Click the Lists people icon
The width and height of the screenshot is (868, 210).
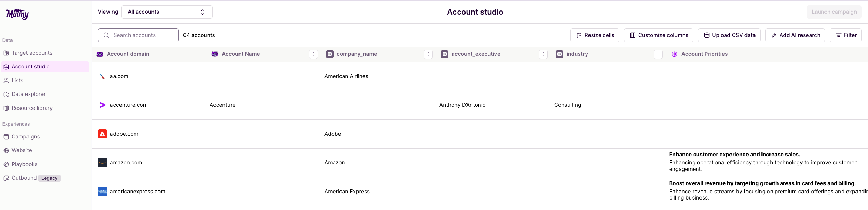6,81
